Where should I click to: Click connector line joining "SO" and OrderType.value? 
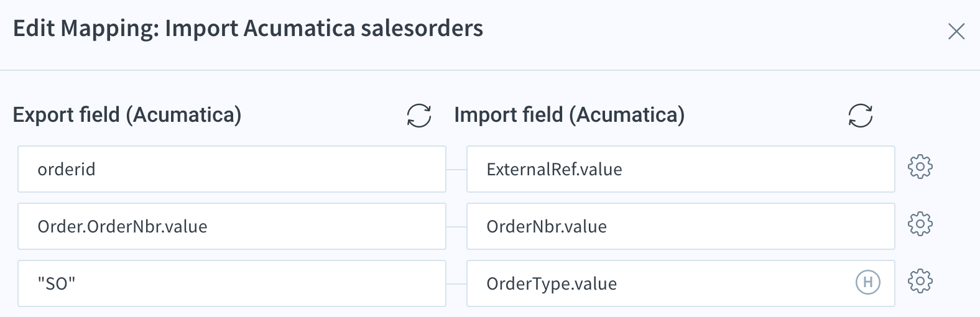(456, 284)
